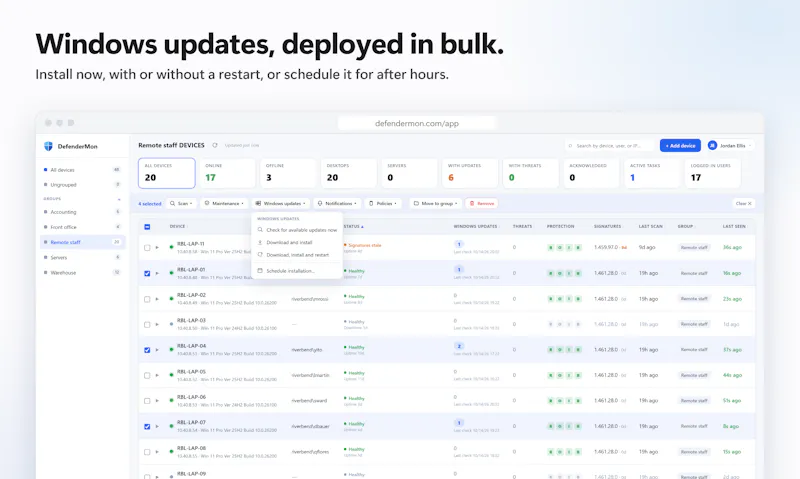Select Schedule installation menu entry
Screen dimensions: 800x479
297,271
